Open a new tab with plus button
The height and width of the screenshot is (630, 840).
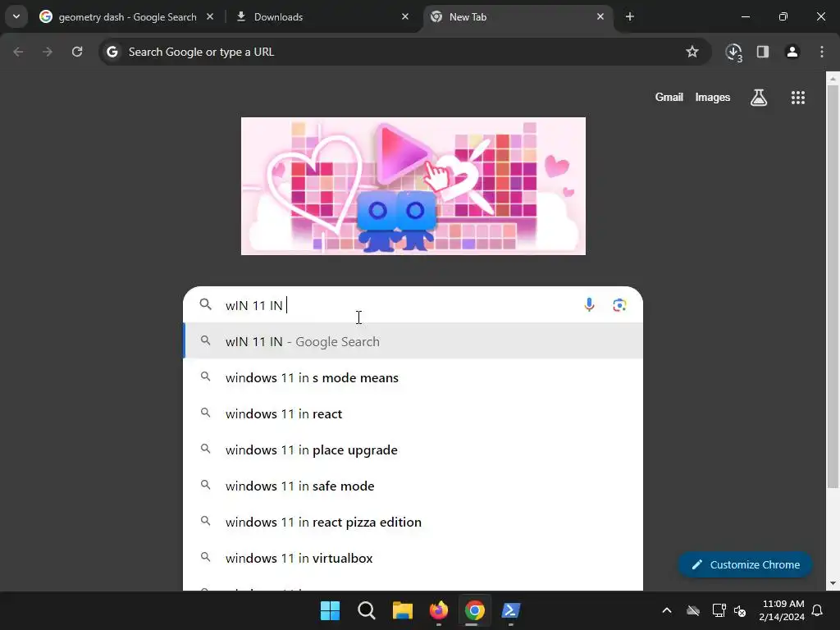coord(629,16)
